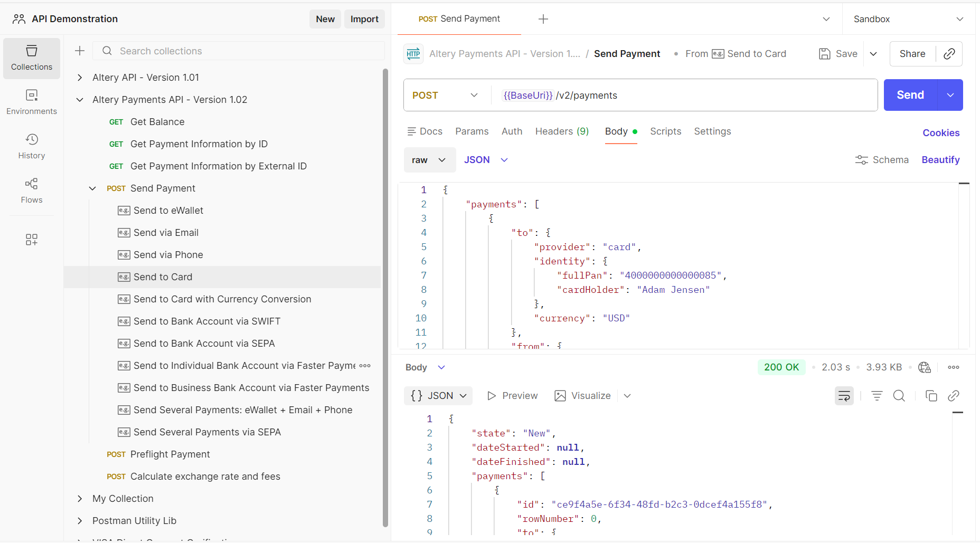Open the response Body section dropdown

[x=426, y=367]
